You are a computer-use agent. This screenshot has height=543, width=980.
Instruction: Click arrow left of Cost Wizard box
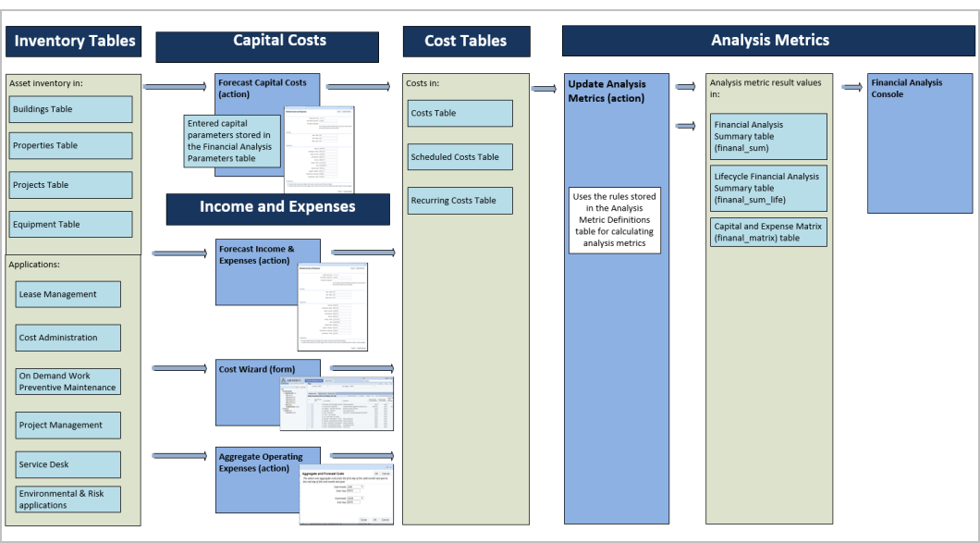click(179, 368)
